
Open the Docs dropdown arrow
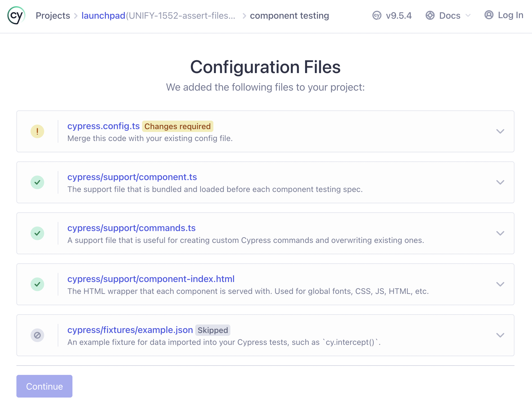coord(468,16)
